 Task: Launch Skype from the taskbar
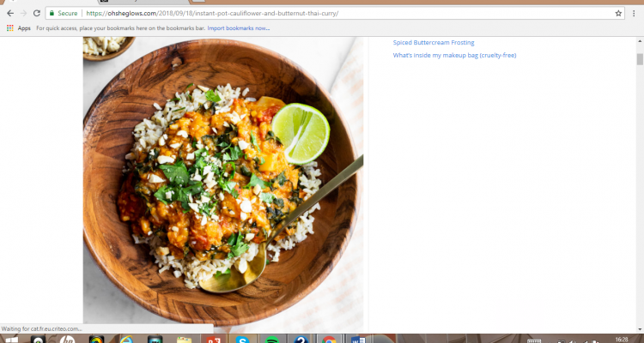click(243, 339)
